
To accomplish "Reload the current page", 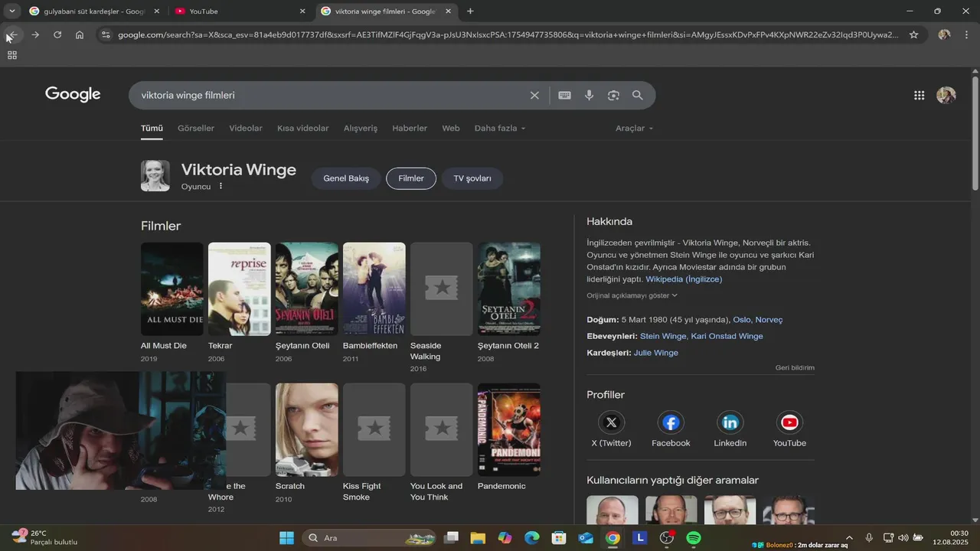I will [x=57, y=34].
